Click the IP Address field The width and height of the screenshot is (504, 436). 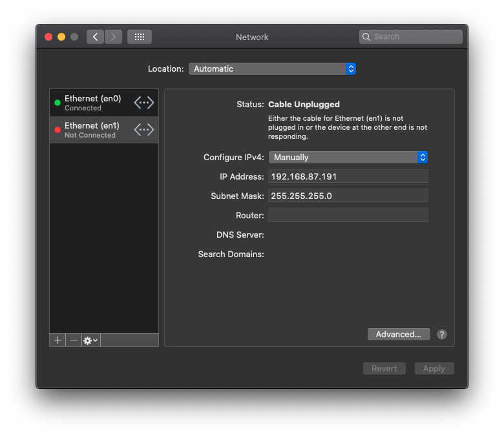click(348, 176)
